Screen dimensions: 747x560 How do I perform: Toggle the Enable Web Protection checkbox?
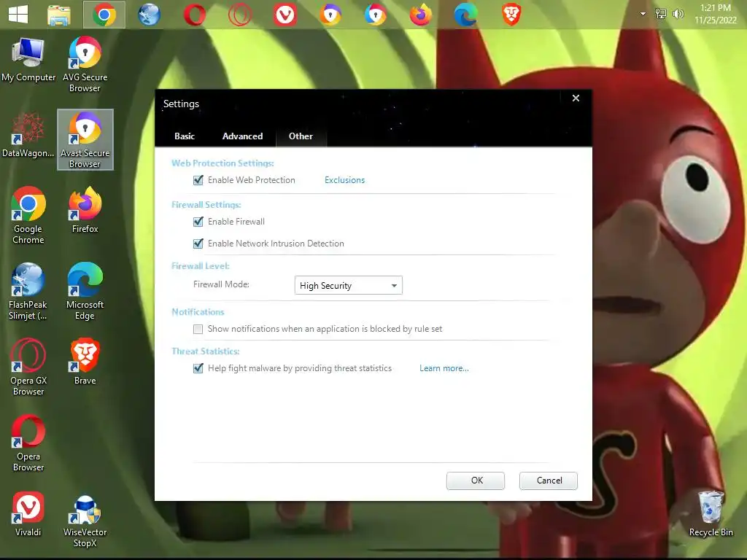[198, 180]
